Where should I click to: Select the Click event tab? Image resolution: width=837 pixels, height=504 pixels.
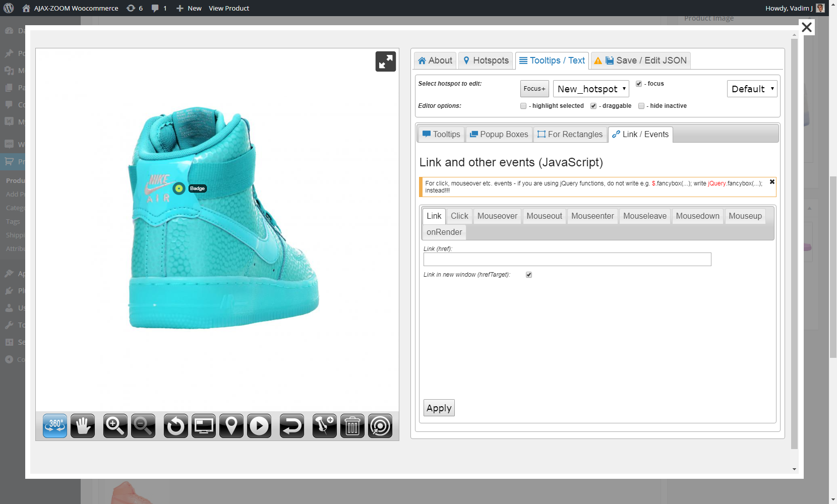pyautogui.click(x=459, y=216)
